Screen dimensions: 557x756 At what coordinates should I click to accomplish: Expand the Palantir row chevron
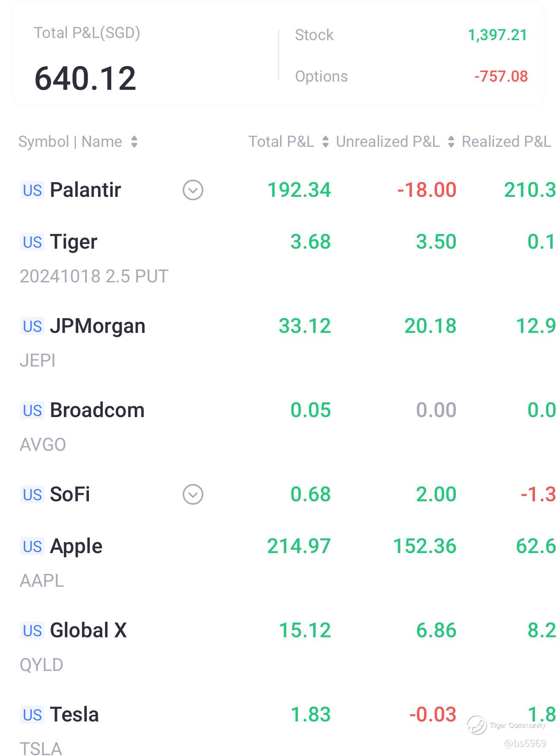pyautogui.click(x=193, y=190)
